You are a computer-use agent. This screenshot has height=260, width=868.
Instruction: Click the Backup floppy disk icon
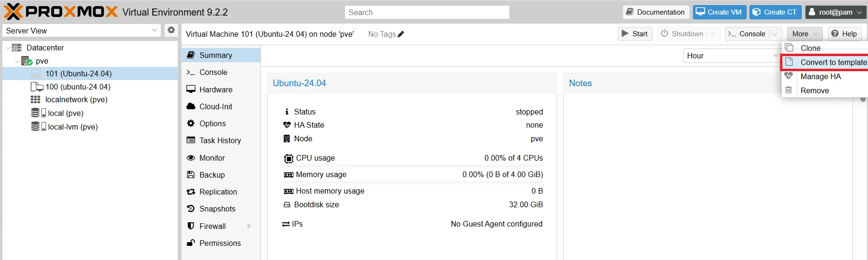191,175
